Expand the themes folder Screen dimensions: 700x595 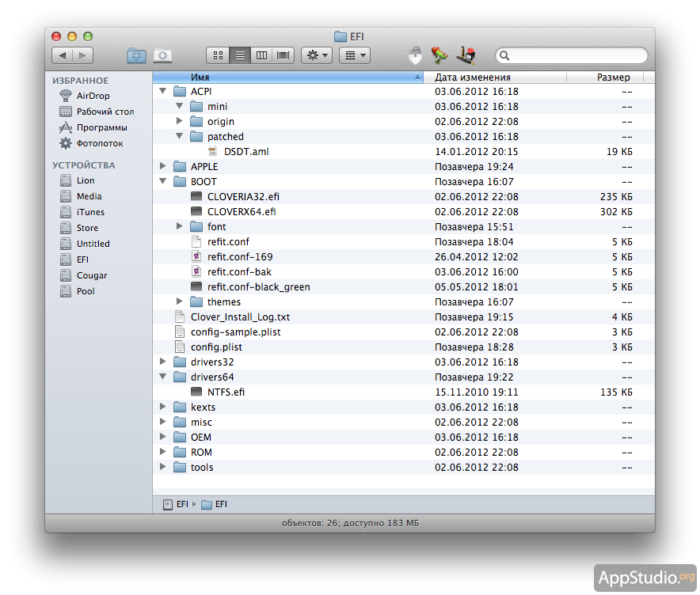coord(180,301)
